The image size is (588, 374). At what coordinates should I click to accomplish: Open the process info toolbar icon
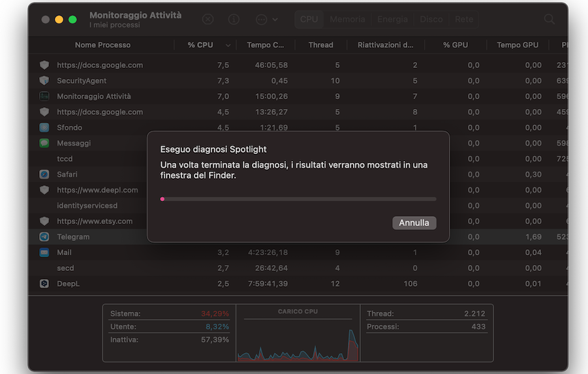click(234, 19)
